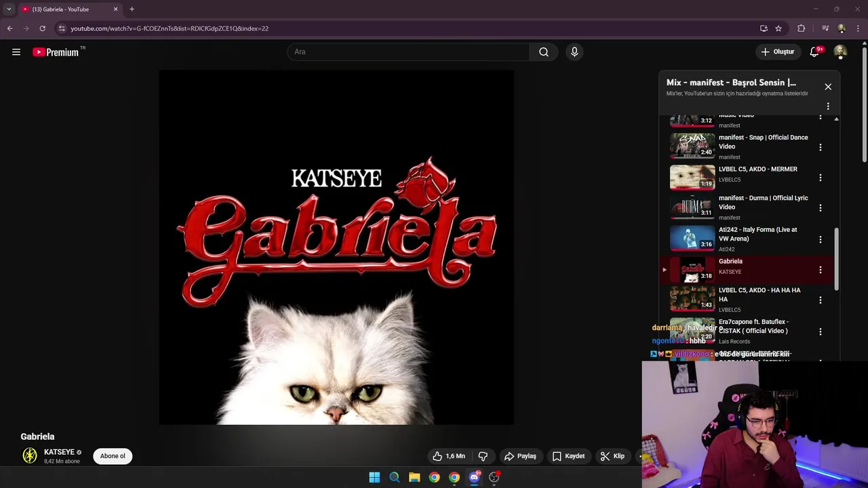Open File Explorer from taskbar
The width and height of the screenshot is (868, 488).
[x=414, y=477]
